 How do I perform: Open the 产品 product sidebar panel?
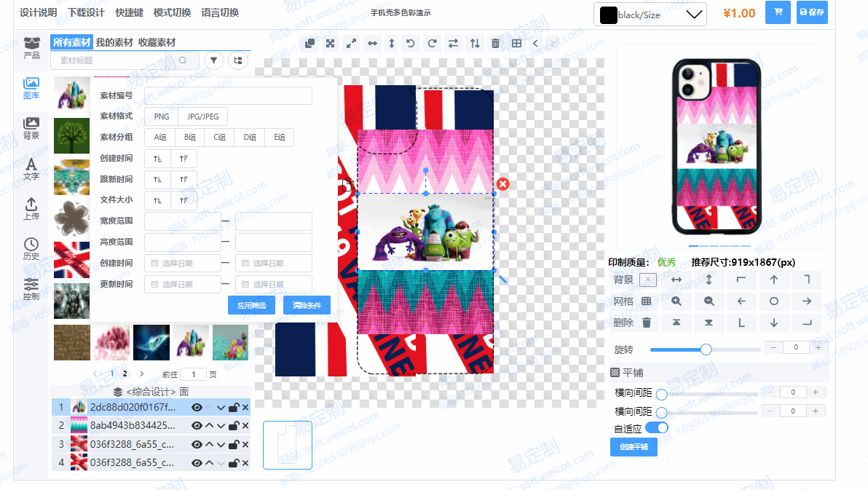coord(31,48)
